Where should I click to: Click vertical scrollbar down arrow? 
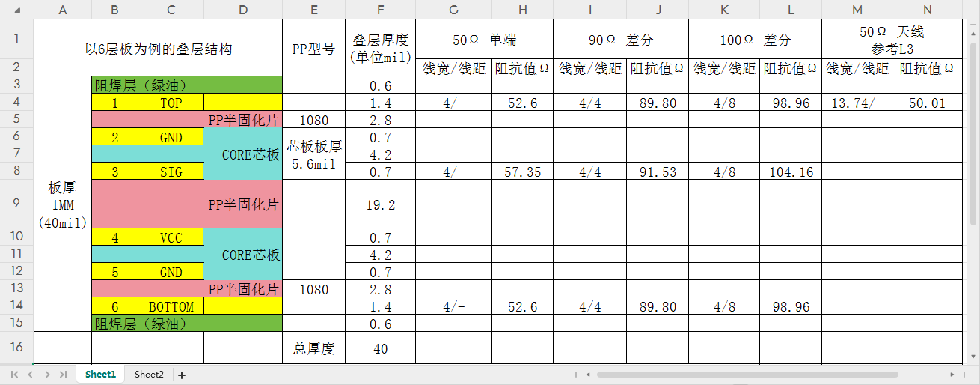[x=972, y=356]
